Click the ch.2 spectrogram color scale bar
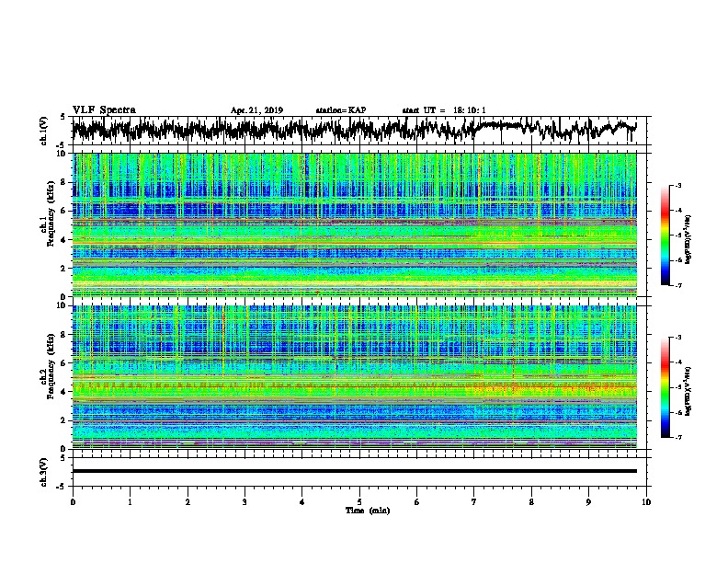 pyautogui.click(x=665, y=387)
